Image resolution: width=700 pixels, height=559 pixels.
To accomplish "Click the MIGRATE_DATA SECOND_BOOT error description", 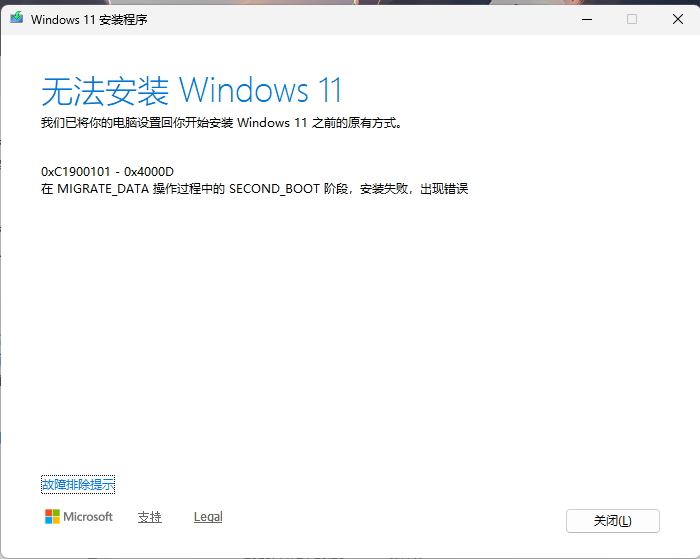I will click(254, 189).
